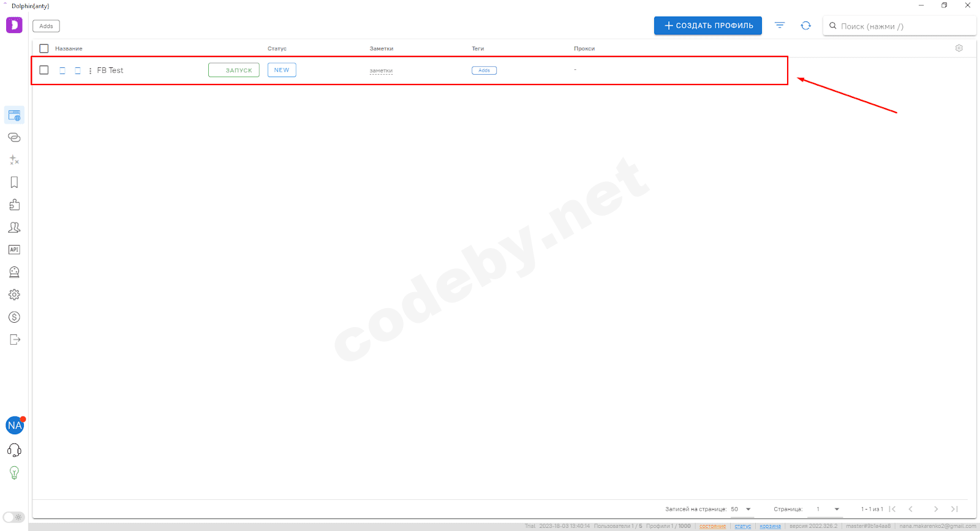This screenshot has height=531, width=980.
Task: Focus the Поиск search field
Action: coord(899,26)
